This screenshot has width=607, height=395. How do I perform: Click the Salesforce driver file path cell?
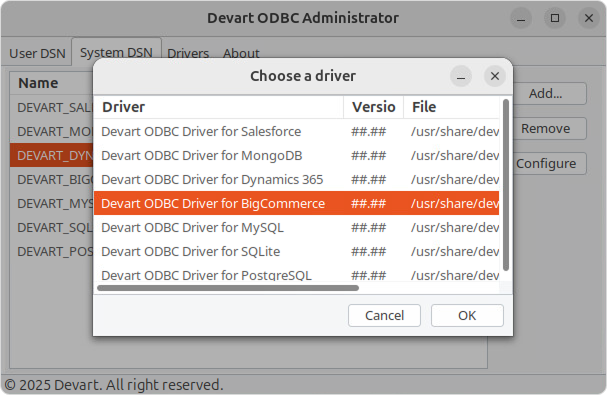point(452,131)
